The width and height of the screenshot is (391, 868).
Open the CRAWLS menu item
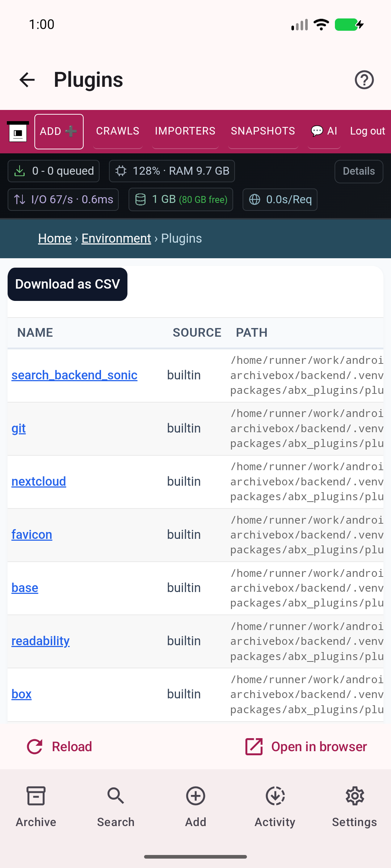tap(118, 131)
